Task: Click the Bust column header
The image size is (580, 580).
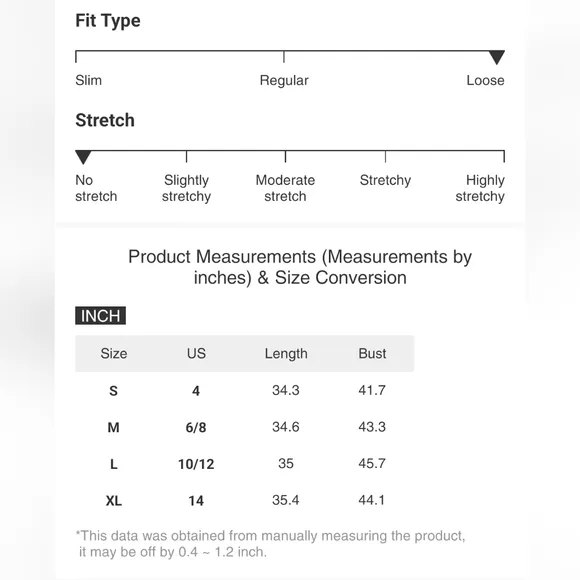Action: [372, 354]
